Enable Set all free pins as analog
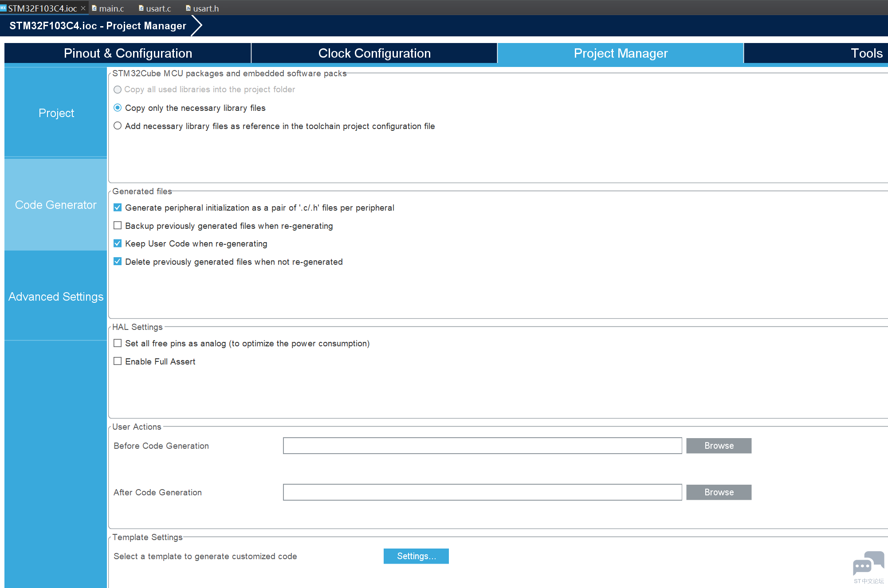This screenshot has height=588, width=888. (x=118, y=343)
